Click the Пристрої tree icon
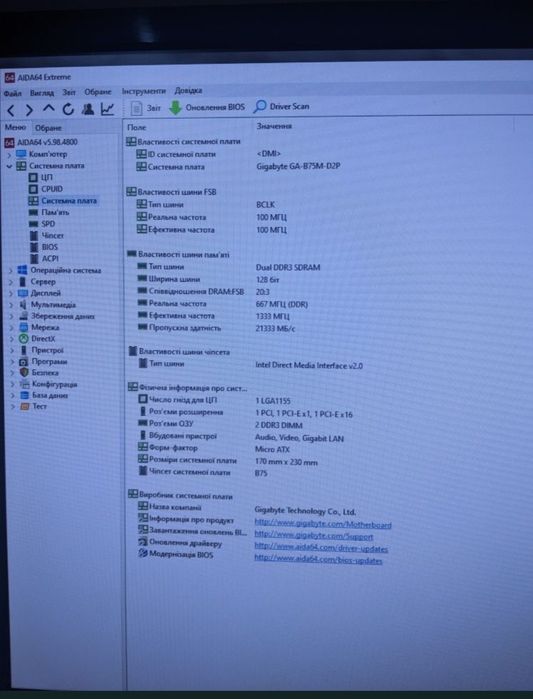 point(23,350)
